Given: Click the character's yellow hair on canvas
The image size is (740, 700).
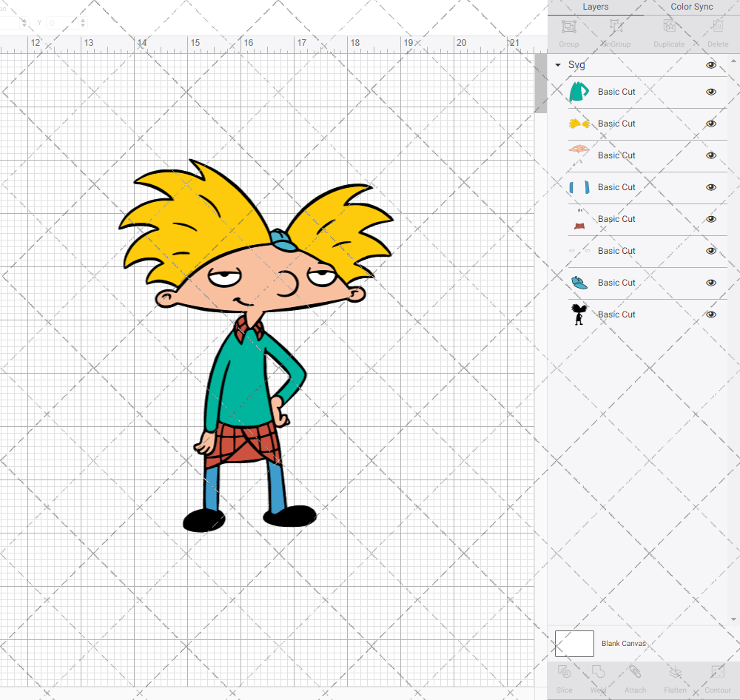Looking at the screenshot, I should coord(203,222).
